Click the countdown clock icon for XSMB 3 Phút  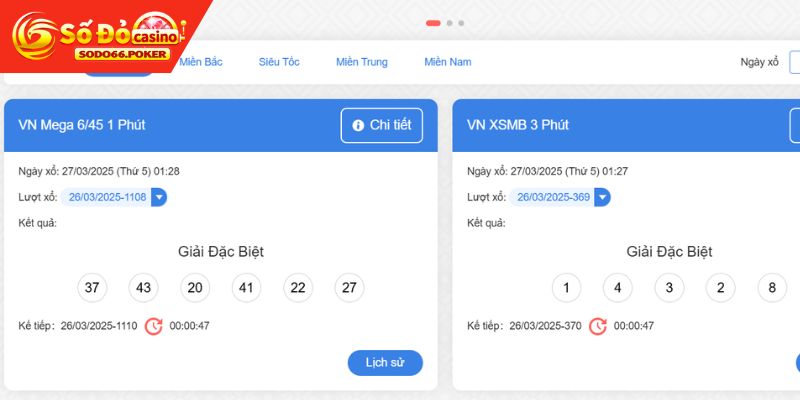tap(598, 326)
